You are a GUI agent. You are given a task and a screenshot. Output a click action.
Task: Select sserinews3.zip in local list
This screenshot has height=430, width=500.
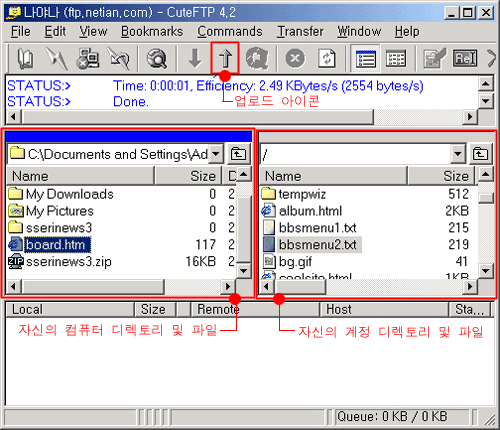click(69, 262)
